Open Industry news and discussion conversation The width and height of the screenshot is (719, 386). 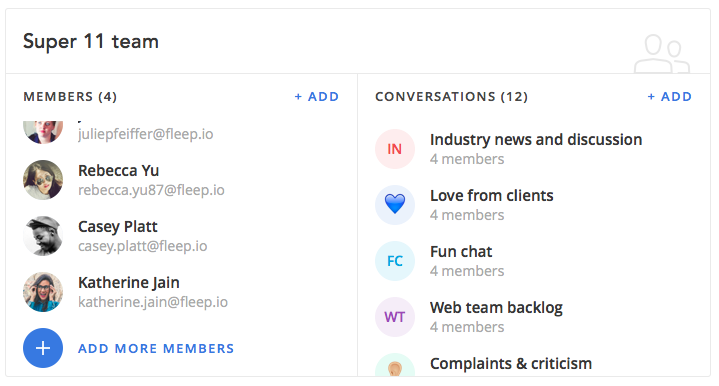click(x=536, y=139)
